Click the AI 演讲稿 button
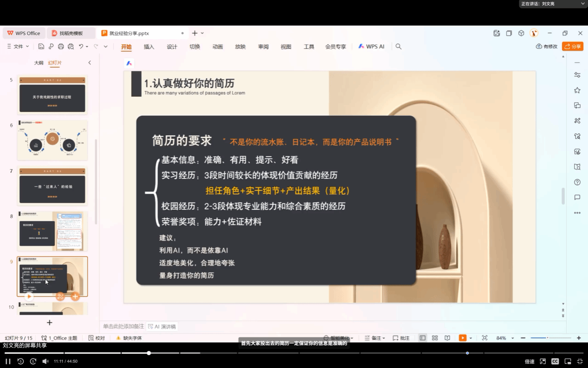This screenshot has width=588, height=368. click(162, 327)
